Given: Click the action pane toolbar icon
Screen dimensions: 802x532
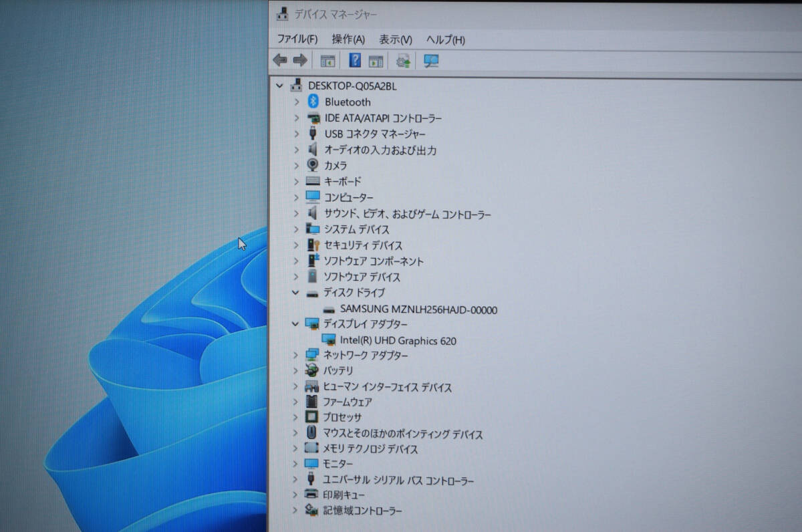Looking at the screenshot, I should click(376, 61).
